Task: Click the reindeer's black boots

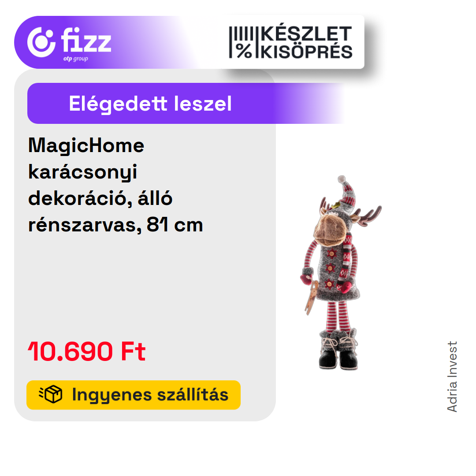Action: pyautogui.click(x=338, y=351)
